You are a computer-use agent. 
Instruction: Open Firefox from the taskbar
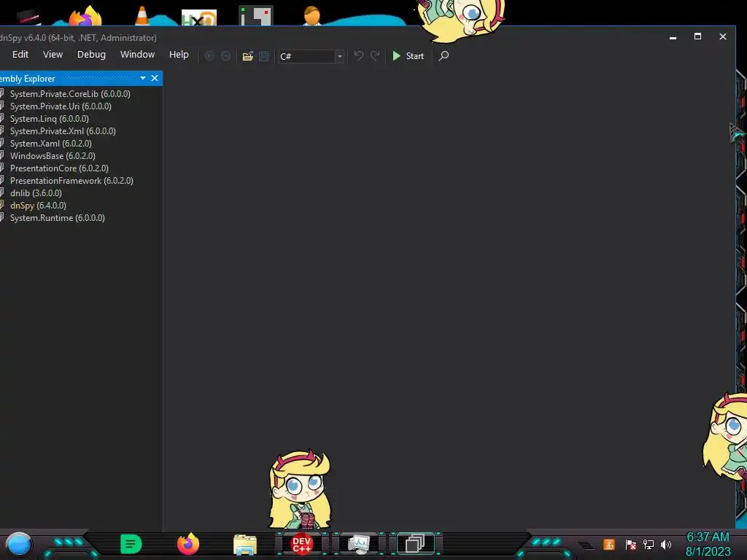[188, 544]
